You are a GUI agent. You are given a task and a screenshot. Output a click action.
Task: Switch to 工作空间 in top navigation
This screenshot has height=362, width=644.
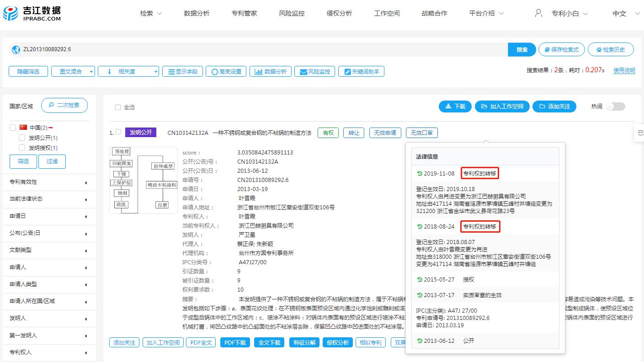pyautogui.click(x=386, y=13)
